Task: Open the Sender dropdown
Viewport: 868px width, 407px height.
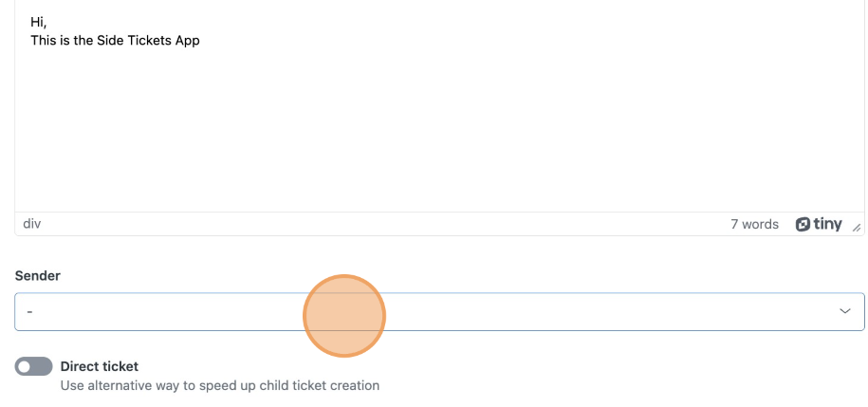Action: (x=439, y=312)
